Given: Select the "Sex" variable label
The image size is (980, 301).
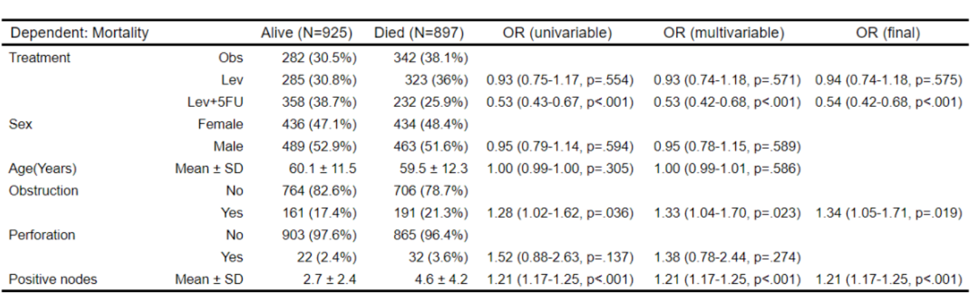Looking at the screenshot, I should coord(19,126).
